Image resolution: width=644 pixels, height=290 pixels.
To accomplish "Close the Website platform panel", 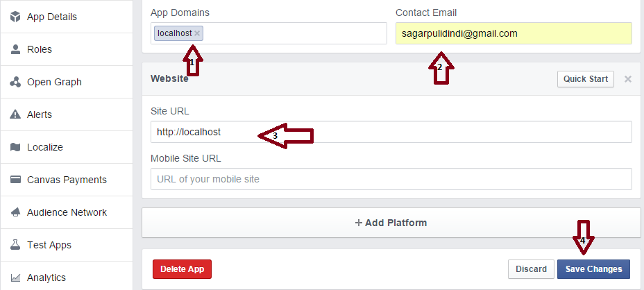I will click(628, 79).
